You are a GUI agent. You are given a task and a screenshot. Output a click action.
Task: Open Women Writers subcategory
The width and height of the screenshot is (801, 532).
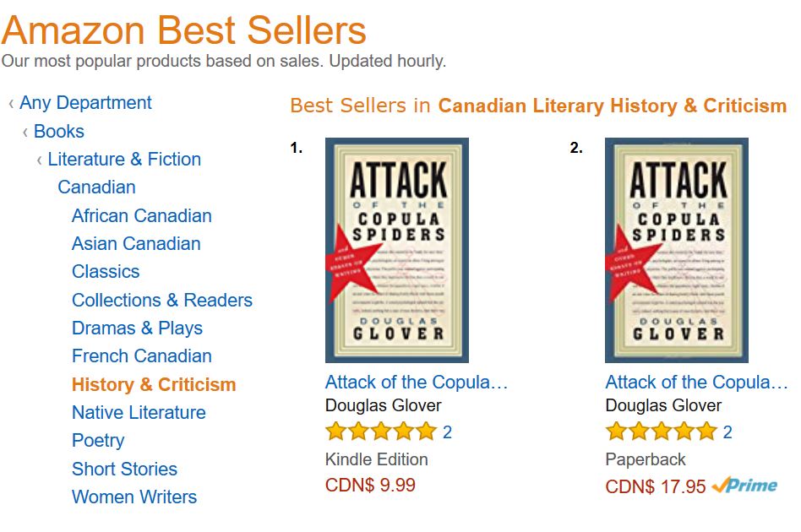click(x=134, y=497)
